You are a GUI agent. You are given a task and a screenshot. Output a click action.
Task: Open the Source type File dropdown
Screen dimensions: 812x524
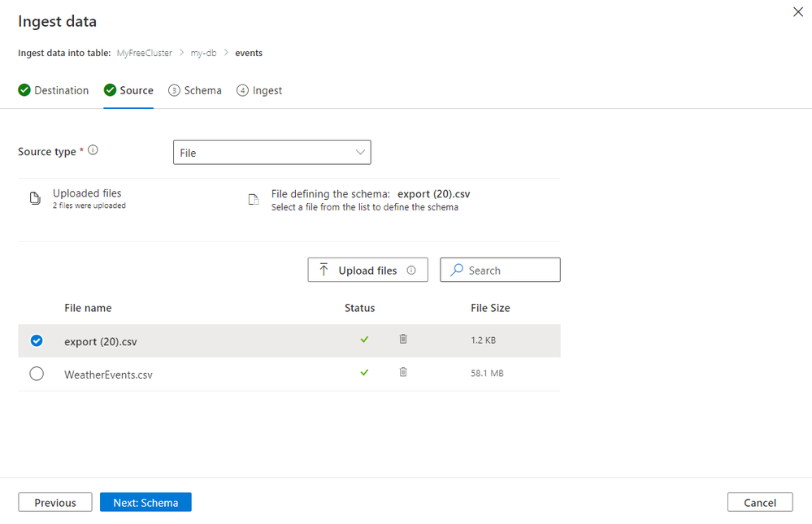tap(271, 152)
